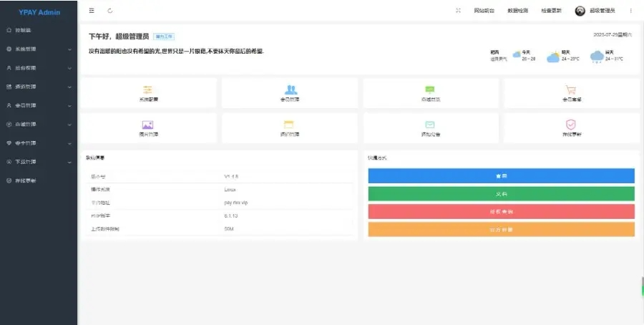This screenshot has height=325, width=644.
Task: Open the envelope icon shortcut card
Action: click(x=430, y=128)
